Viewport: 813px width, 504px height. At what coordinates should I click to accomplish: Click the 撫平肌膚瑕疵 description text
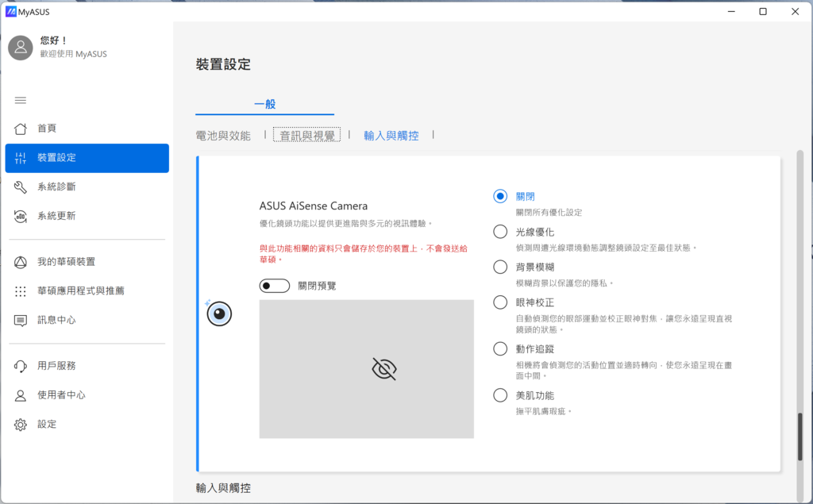tap(543, 411)
